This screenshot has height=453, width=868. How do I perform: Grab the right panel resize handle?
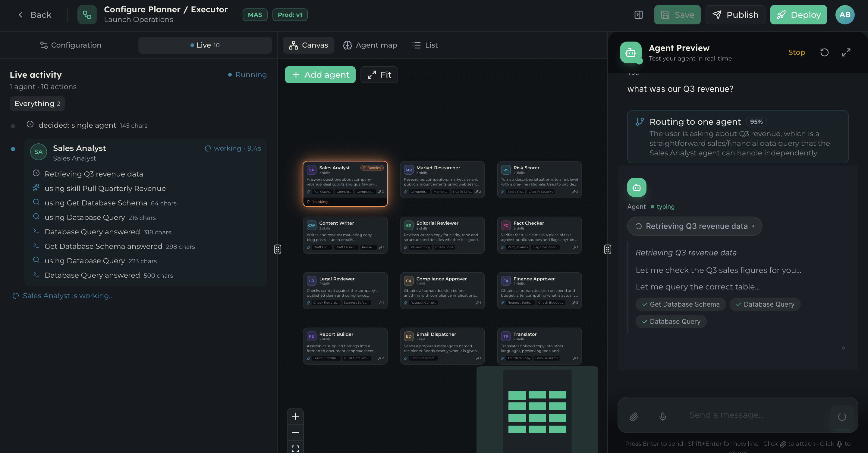click(x=607, y=249)
